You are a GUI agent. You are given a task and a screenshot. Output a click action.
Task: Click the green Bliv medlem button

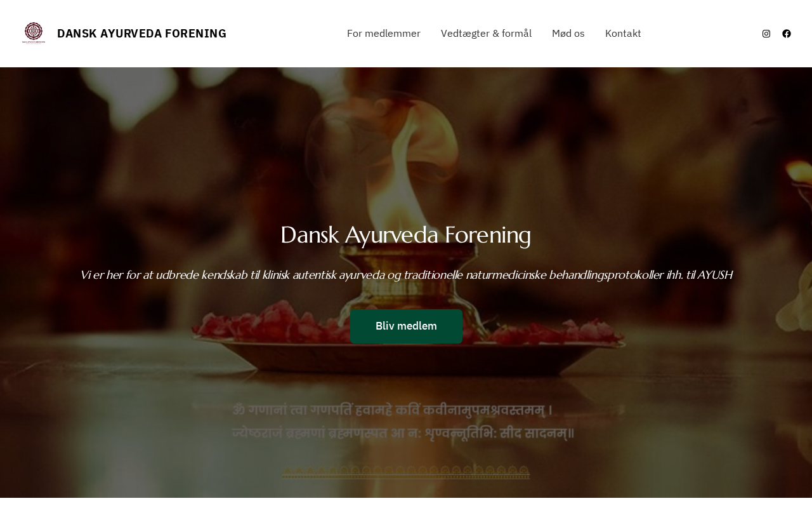(x=406, y=326)
